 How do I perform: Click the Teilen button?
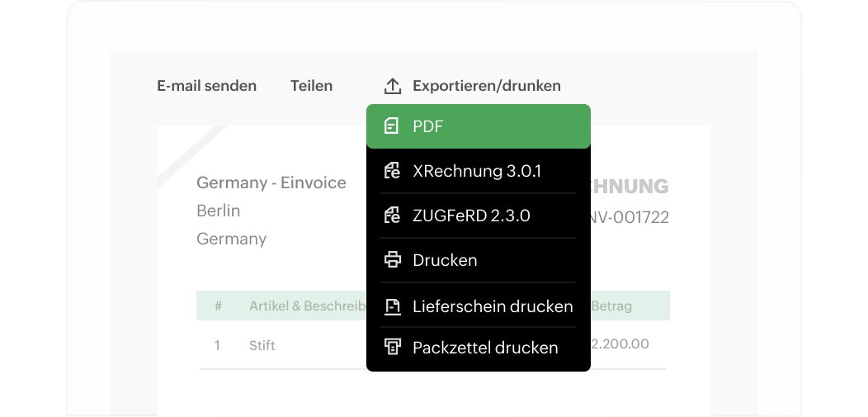[312, 86]
